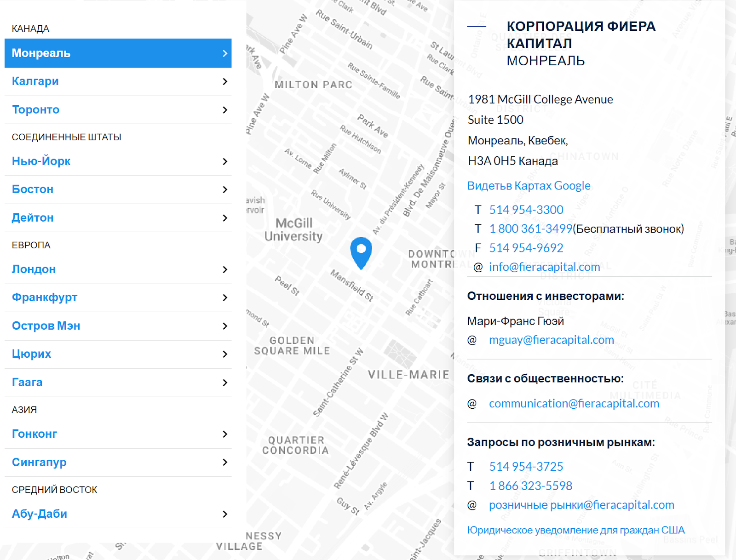
Task: Click chevron arrow next to Гонконг
Action: [225, 434]
